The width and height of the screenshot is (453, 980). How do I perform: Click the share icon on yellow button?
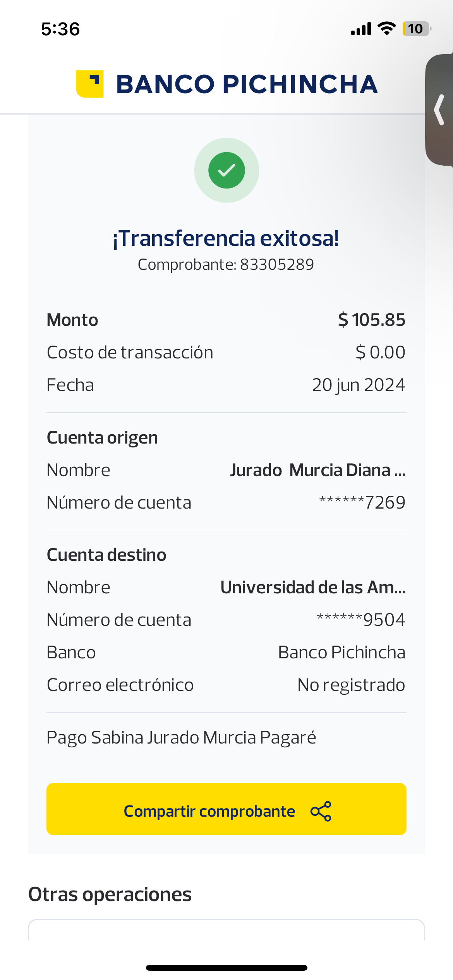coord(321,811)
